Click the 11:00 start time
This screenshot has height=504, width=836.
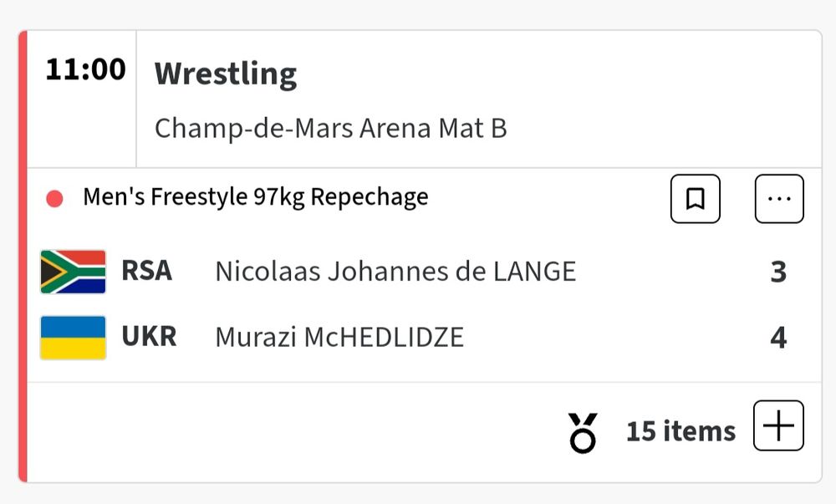point(86,69)
